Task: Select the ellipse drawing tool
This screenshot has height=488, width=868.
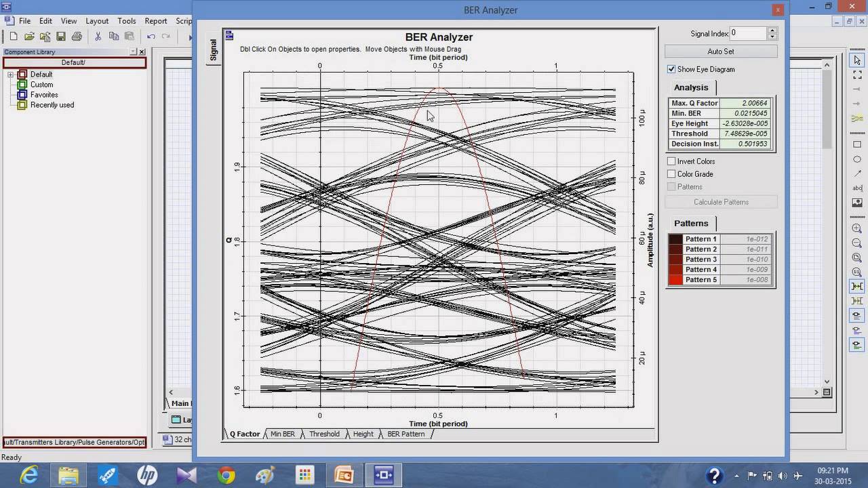Action: [x=857, y=159]
